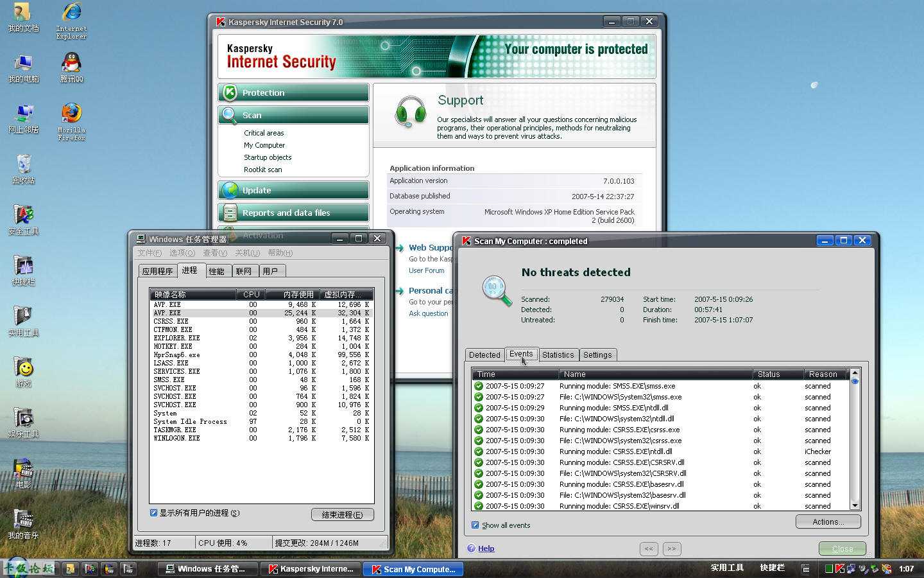Click the Help question mark icon in scan window
The width and height of the screenshot is (924, 578).
click(472, 548)
